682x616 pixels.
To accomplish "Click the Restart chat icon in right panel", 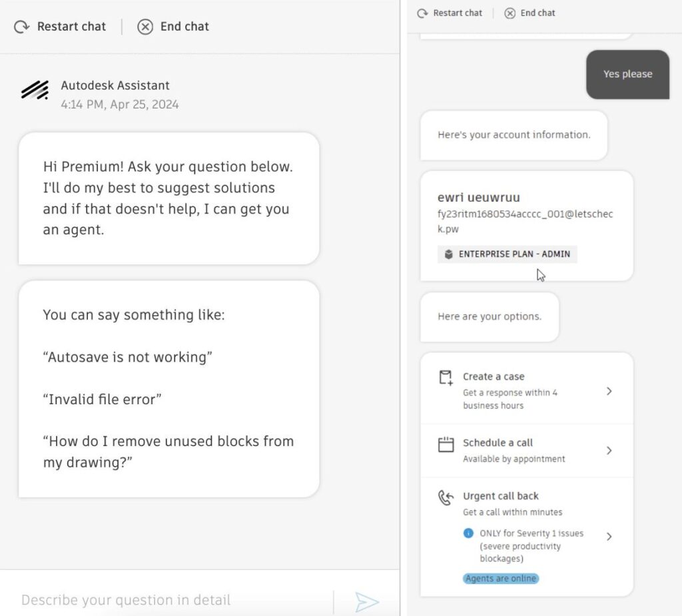I will 422,13.
